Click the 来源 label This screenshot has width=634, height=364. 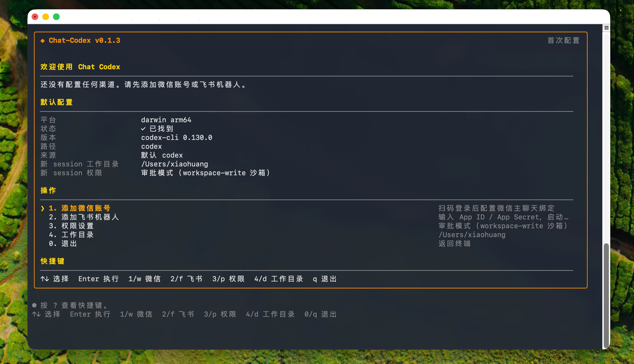(x=48, y=155)
